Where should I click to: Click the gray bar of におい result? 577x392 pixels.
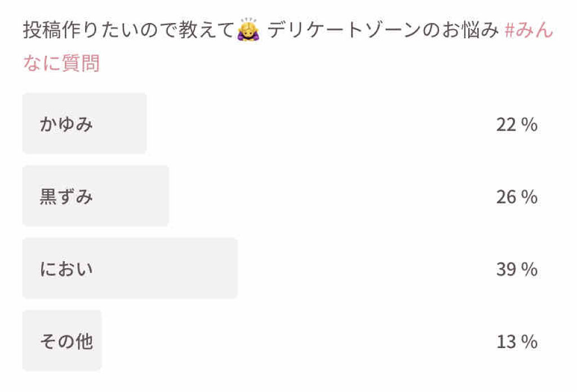[130, 268]
